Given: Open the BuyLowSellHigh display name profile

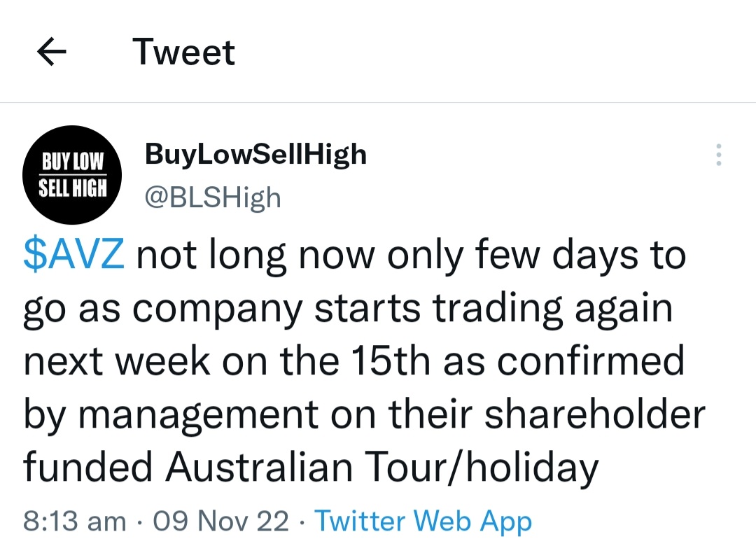Looking at the screenshot, I should click(x=255, y=154).
